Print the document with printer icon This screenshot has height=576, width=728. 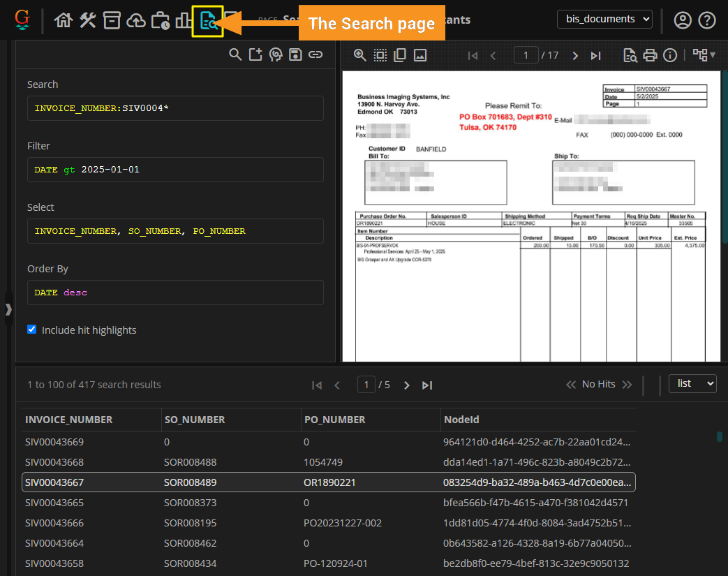pos(650,56)
